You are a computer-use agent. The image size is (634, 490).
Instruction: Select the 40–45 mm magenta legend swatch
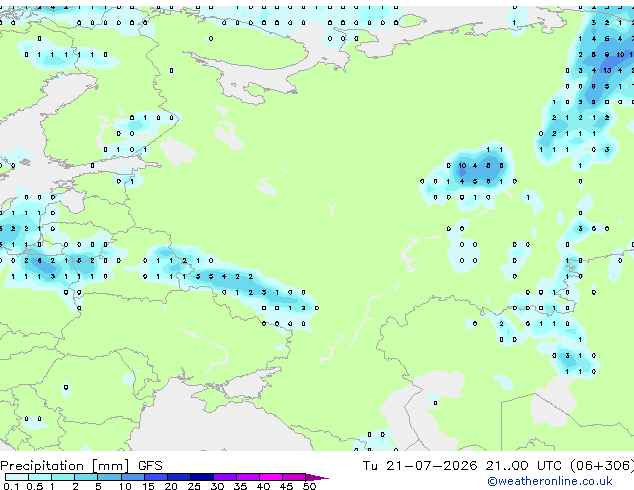point(271,477)
